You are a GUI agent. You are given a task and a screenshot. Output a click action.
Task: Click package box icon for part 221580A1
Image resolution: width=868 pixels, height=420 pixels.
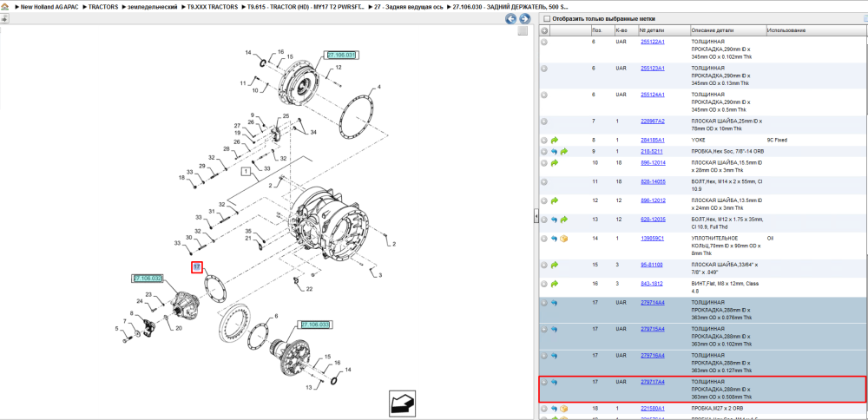564,409
